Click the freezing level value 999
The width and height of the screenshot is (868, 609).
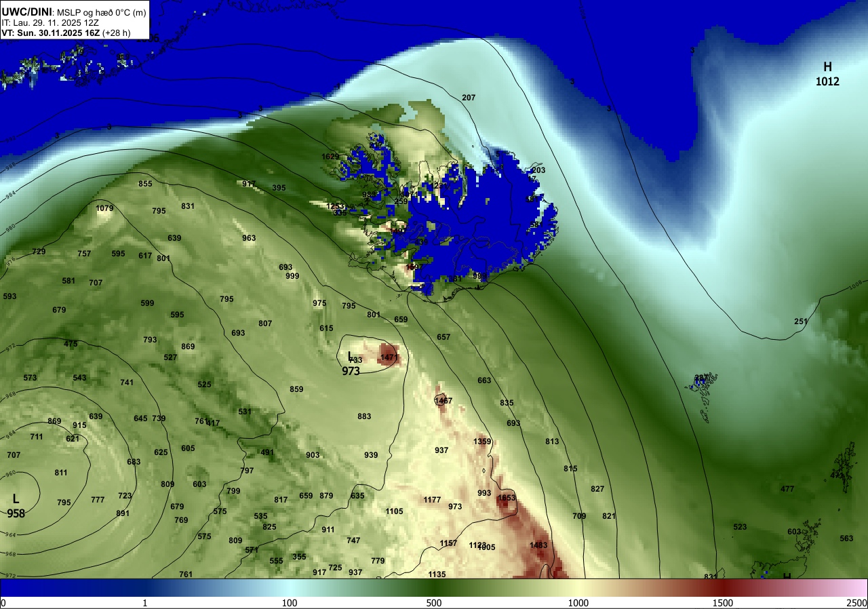click(292, 276)
